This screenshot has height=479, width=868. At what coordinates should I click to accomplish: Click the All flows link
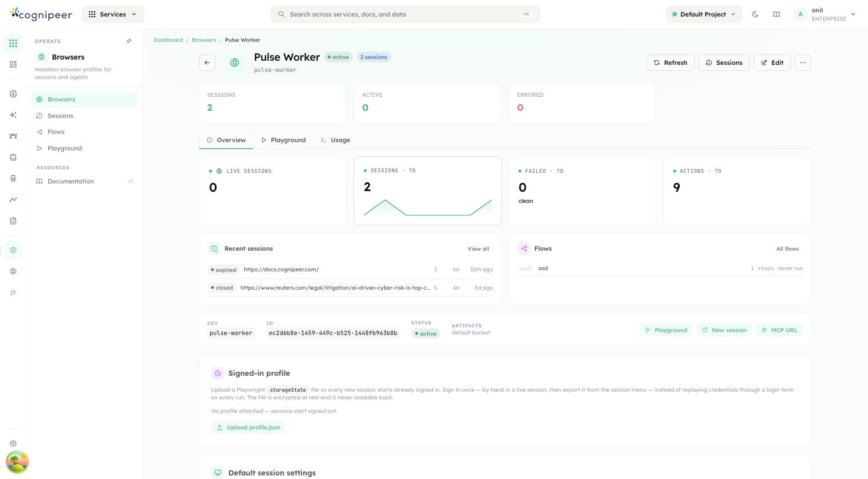[787, 249]
